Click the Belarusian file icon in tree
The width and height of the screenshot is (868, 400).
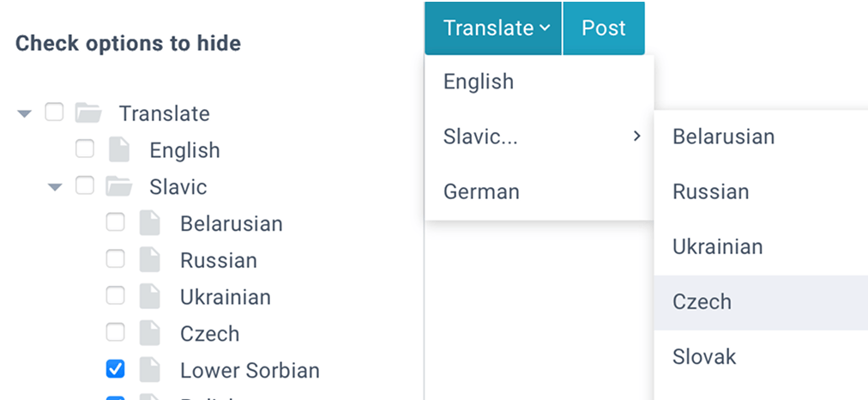[150, 224]
